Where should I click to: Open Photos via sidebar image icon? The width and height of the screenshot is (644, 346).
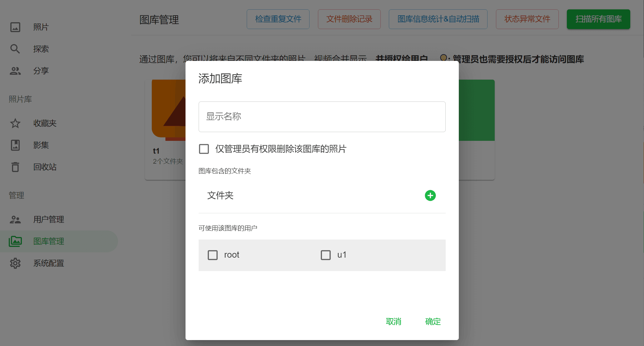(15, 27)
